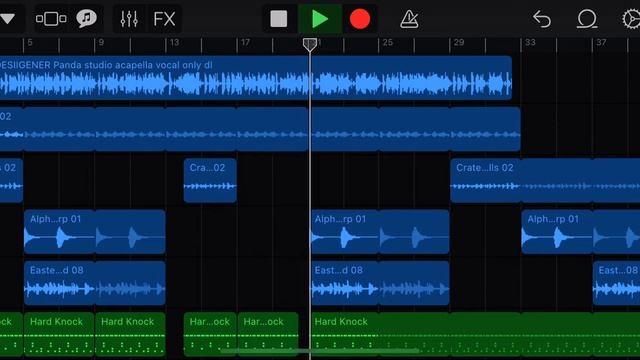Select the DESIIGENER Panda acapella vocal region
This screenshot has height=360, width=640.
point(256,78)
